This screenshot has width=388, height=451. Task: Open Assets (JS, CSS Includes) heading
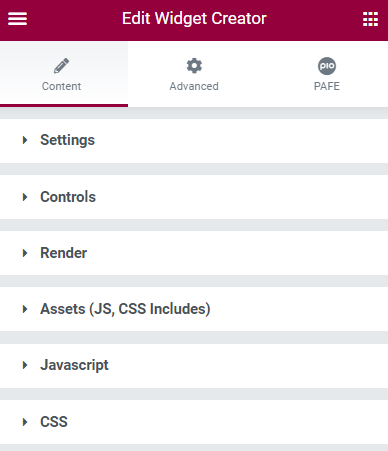pos(125,309)
